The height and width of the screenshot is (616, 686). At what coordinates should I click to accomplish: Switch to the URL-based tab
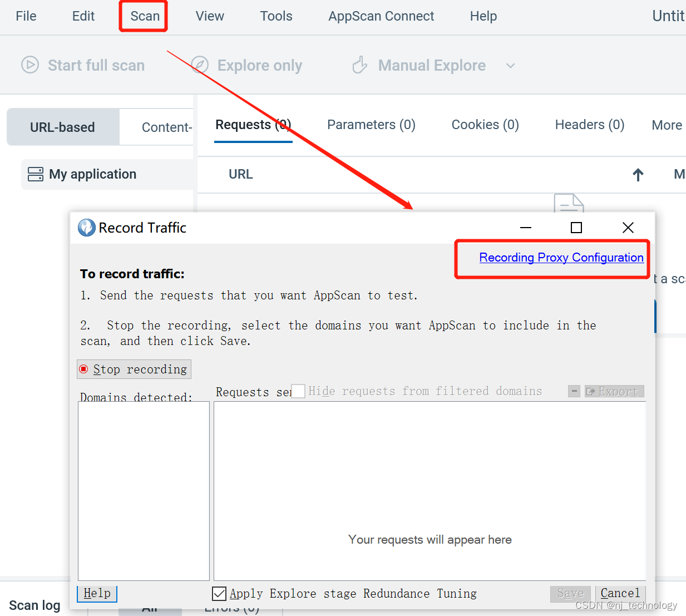click(x=63, y=127)
